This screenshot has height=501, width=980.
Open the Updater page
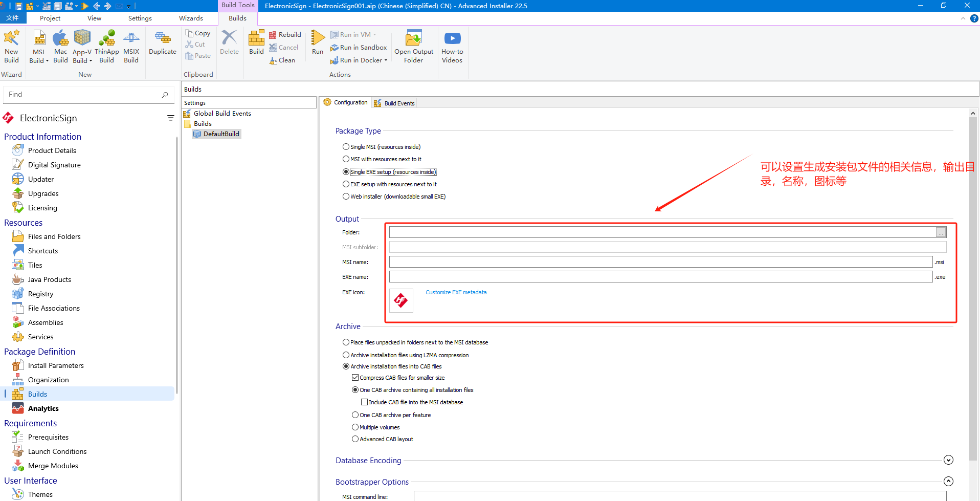(41, 179)
